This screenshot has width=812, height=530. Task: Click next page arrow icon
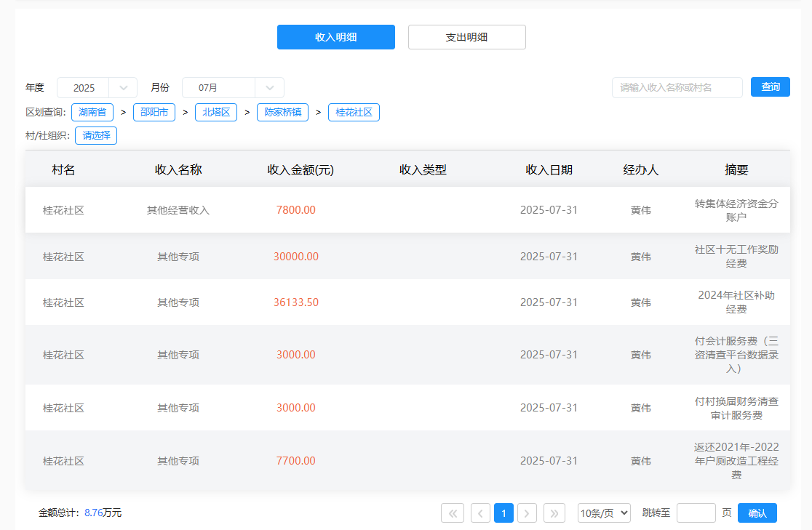pos(528,513)
